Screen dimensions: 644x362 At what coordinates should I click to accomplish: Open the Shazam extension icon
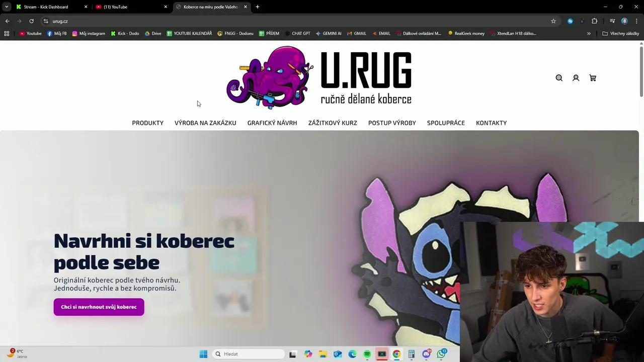(570, 21)
